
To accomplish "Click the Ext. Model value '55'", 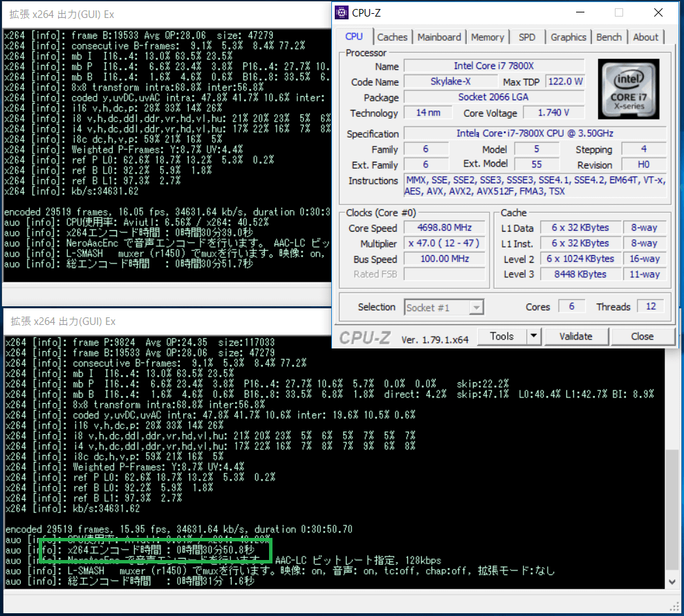I will pos(537,165).
